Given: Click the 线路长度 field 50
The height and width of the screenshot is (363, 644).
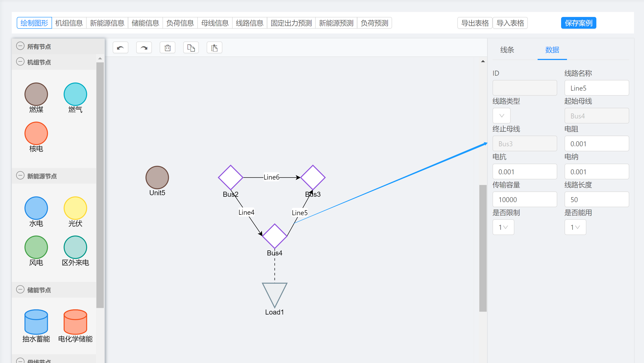Looking at the screenshot, I should (x=597, y=199).
